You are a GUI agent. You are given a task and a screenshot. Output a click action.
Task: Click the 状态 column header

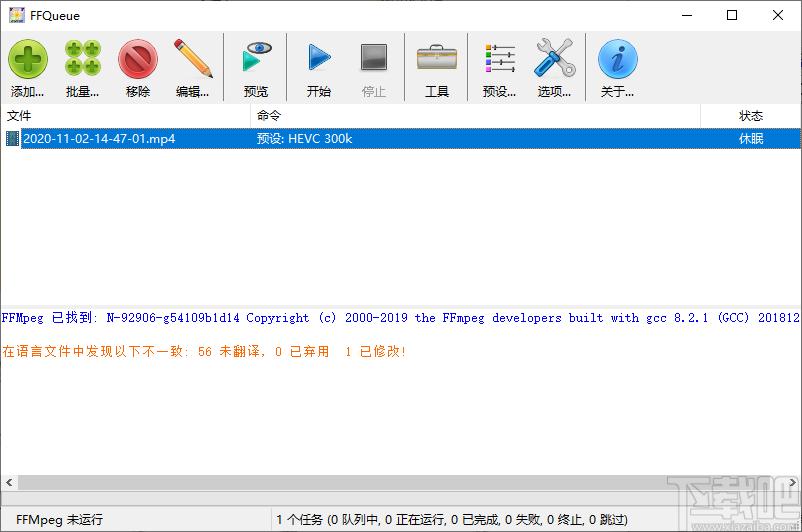click(x=750, y=116)
